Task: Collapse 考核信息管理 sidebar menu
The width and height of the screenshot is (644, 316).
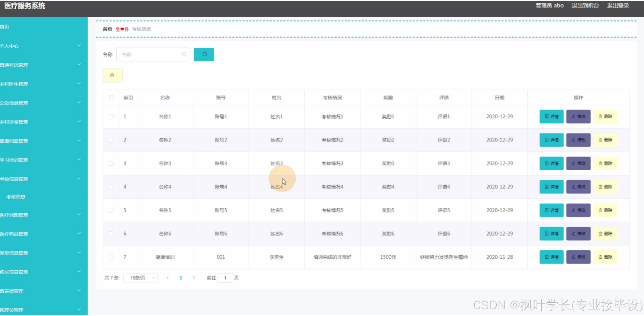Action: pyautogui.click(x=44, y=179)
